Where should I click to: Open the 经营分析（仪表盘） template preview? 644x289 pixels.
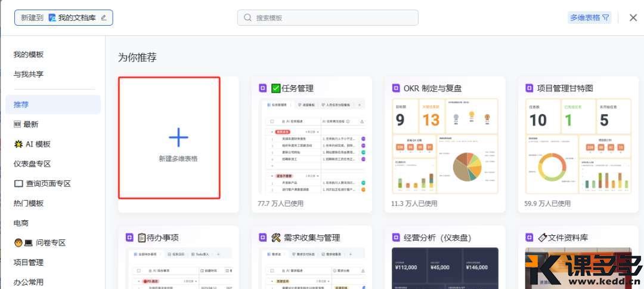click(x=445, y=268)
